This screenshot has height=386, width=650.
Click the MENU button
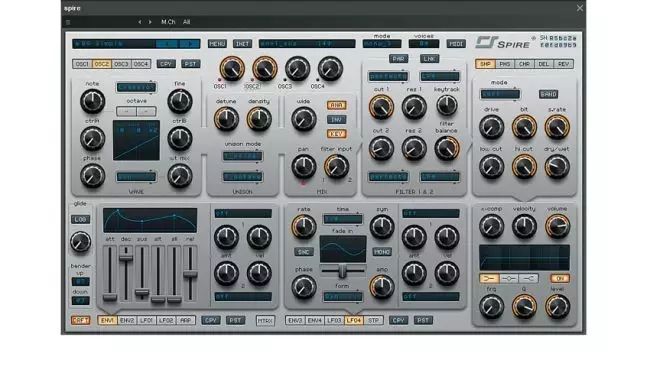[217, 44]
